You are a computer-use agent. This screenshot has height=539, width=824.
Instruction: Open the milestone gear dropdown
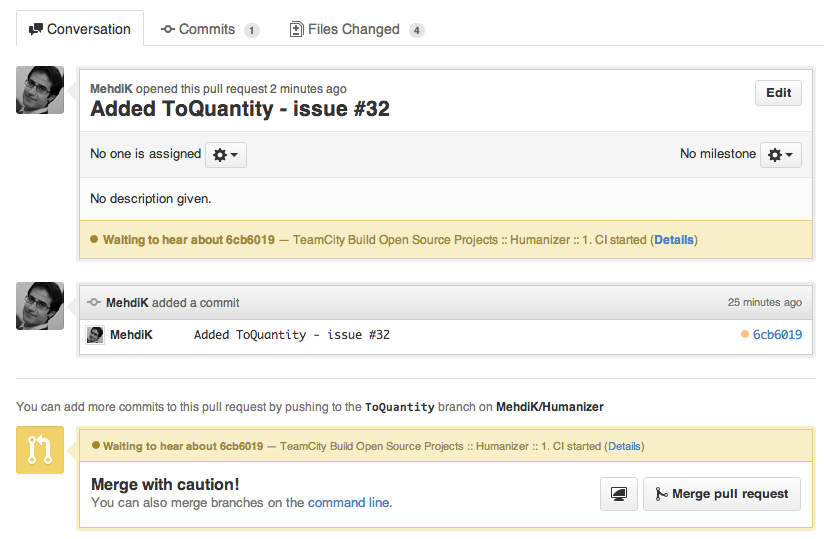[x=780, y=155]
